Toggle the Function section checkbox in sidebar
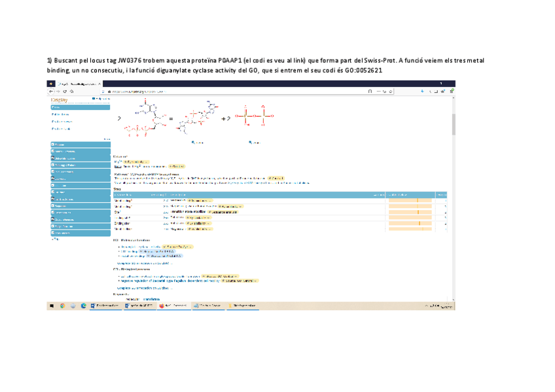The image size is (555, 392). 53,144
